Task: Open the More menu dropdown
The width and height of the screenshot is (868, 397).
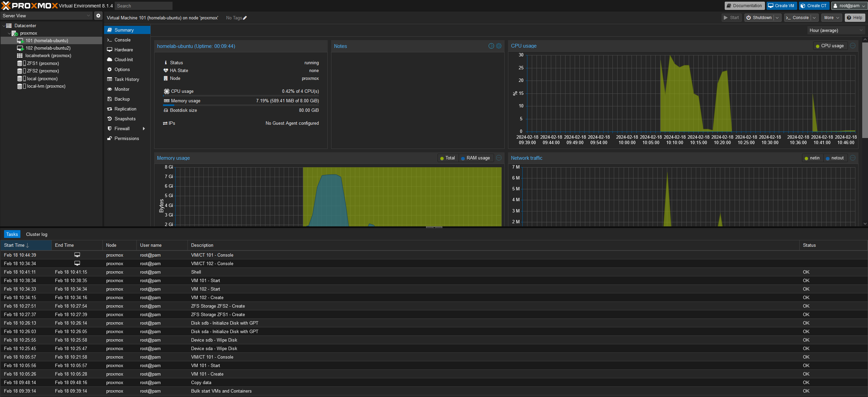Action: [x=831, y=18]
